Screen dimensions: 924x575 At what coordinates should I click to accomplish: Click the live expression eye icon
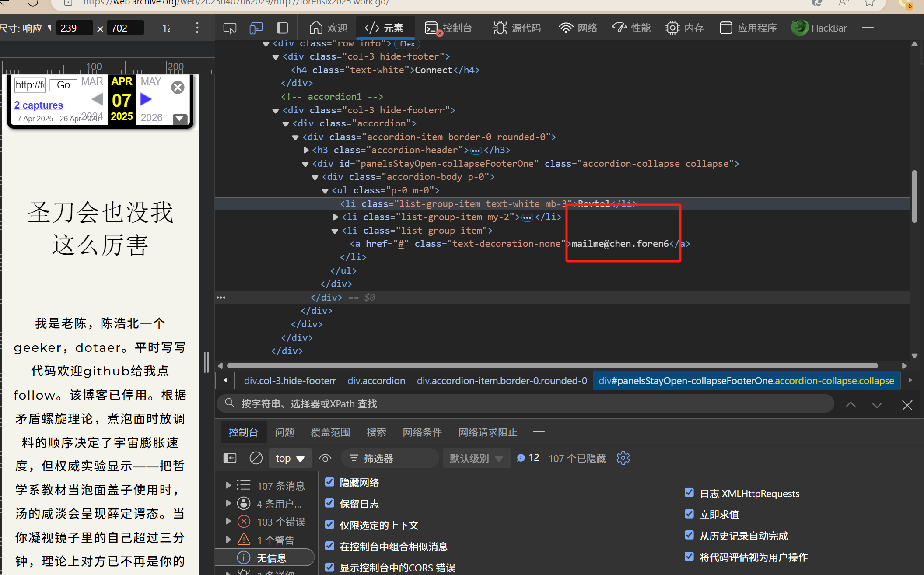click(x=325, y=458)
